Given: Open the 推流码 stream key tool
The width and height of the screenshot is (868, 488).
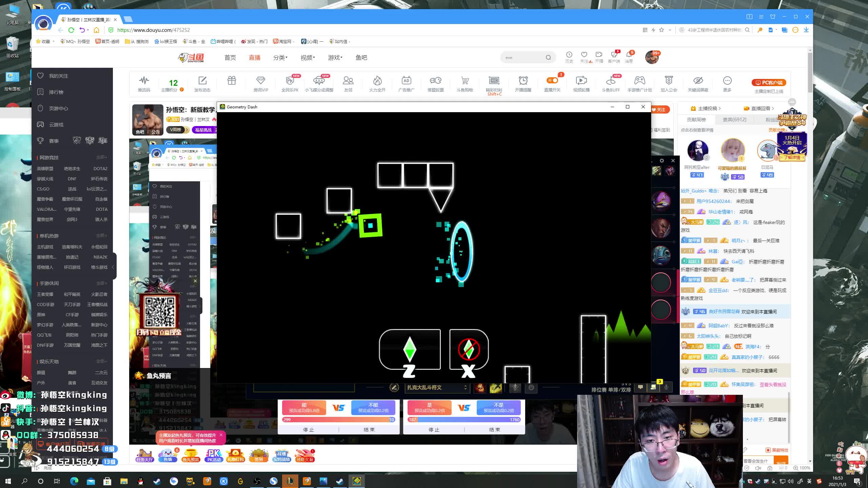Looking at the screenshot, I should click(144, 84).
